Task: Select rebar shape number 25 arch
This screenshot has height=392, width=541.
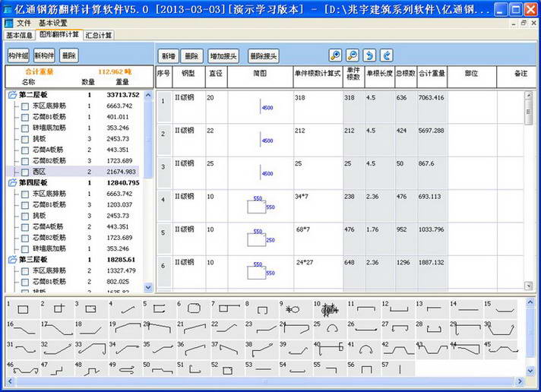Action: pos(331,329)
